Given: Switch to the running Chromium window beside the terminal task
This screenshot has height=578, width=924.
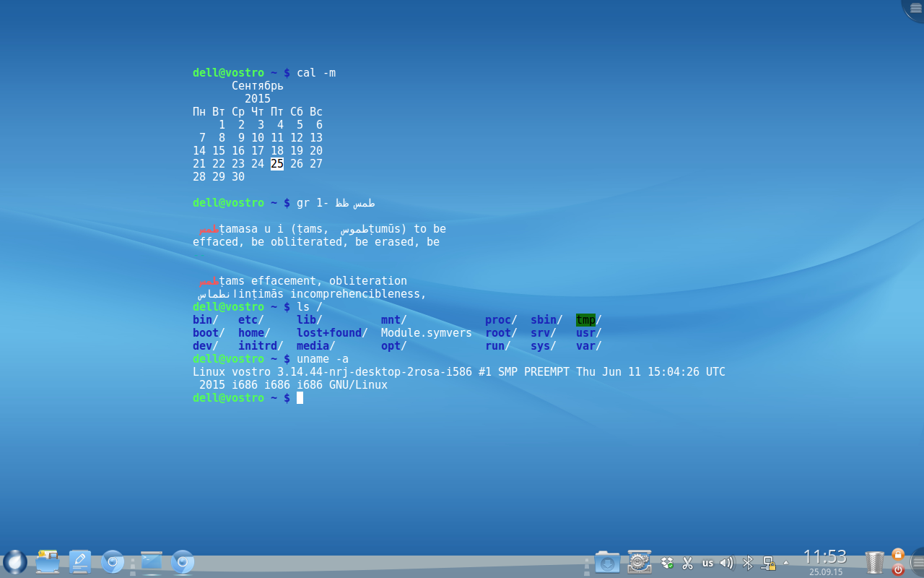Looking at the screenshot, I should click(182, 561).
